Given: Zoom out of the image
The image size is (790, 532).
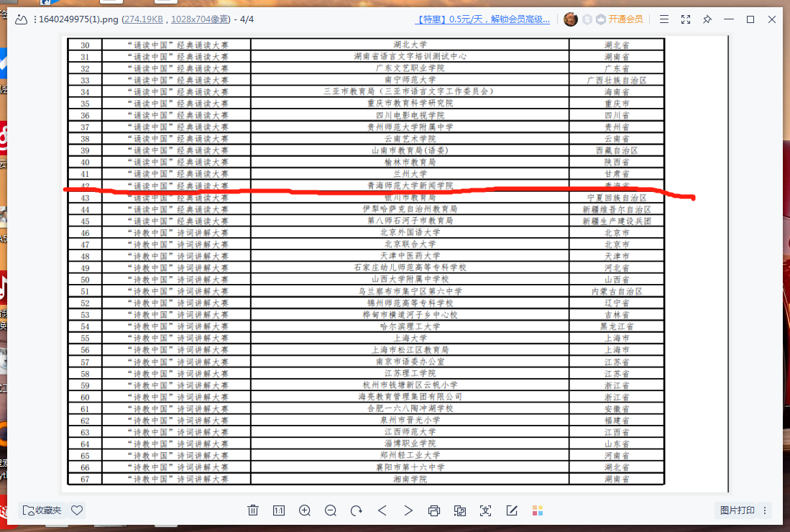Looking at the screenshot, I should click(331, 510).
